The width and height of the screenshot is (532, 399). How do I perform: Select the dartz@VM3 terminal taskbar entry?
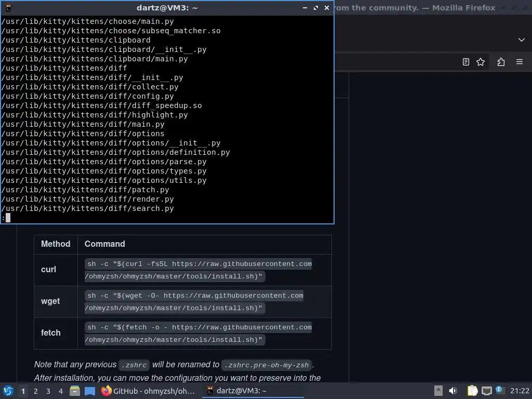[253, 391]
